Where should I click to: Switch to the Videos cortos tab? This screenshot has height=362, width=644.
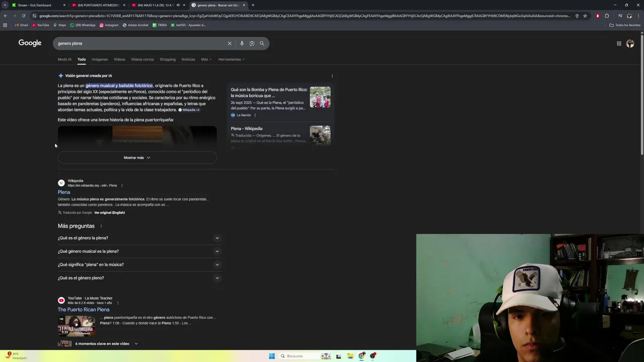[x=142, y=59]
